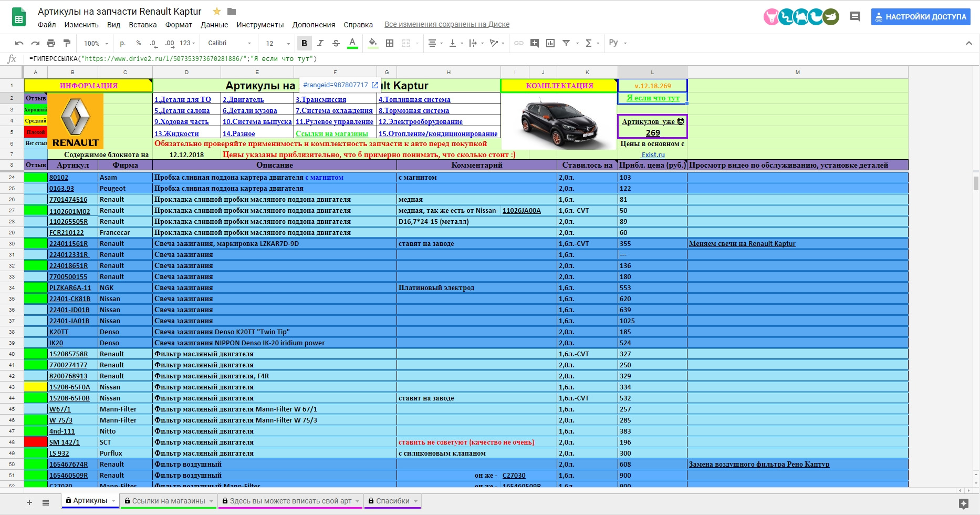Open the Calibri font dropdown
980x515 pixels.
(230, 43)
